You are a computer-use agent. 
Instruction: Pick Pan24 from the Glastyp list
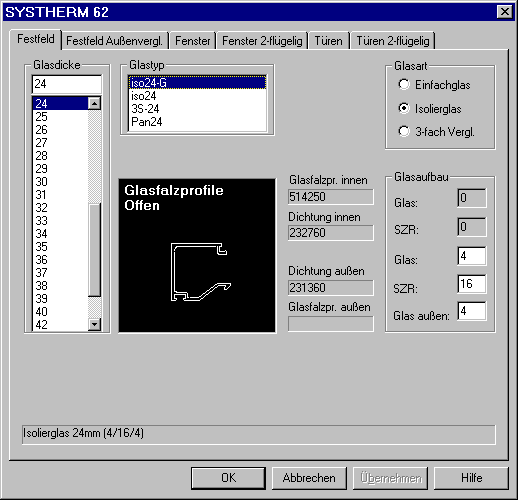197,122
